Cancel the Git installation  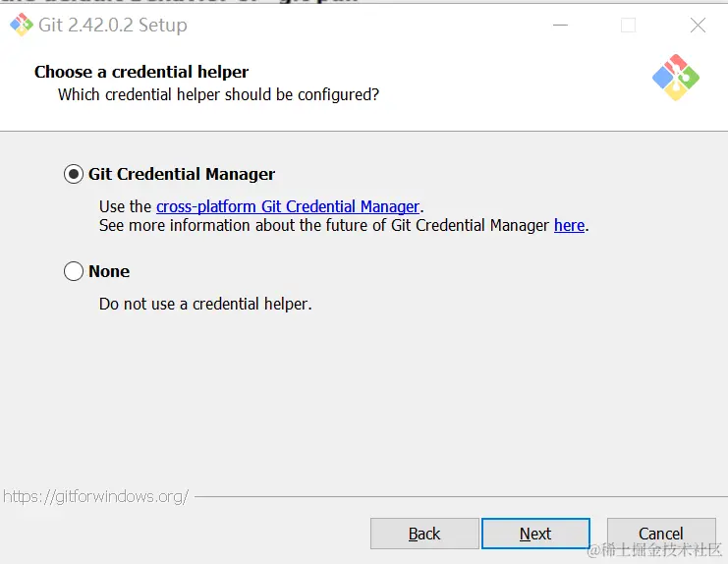[x=660, y=534]
